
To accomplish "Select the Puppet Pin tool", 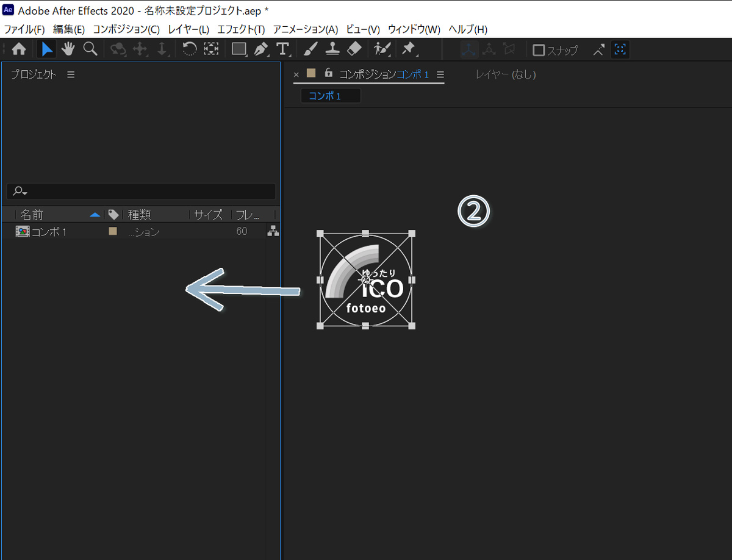I will [409, 49].
